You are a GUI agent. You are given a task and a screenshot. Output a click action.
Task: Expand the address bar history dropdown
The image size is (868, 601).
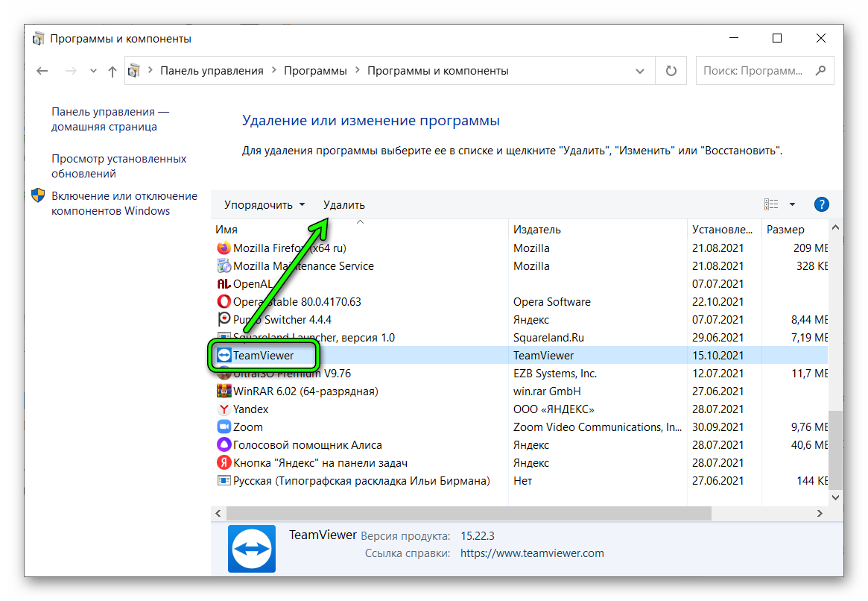(640, 71)
